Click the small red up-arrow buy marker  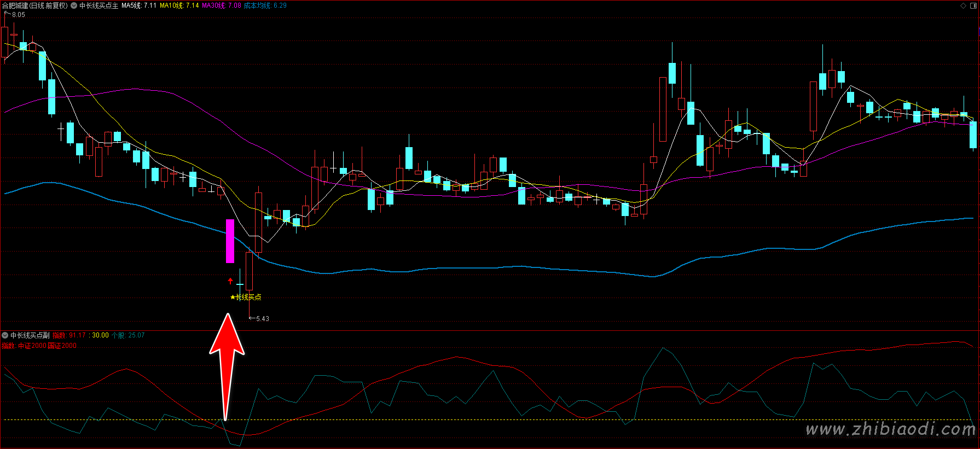(x=230, y=281)
